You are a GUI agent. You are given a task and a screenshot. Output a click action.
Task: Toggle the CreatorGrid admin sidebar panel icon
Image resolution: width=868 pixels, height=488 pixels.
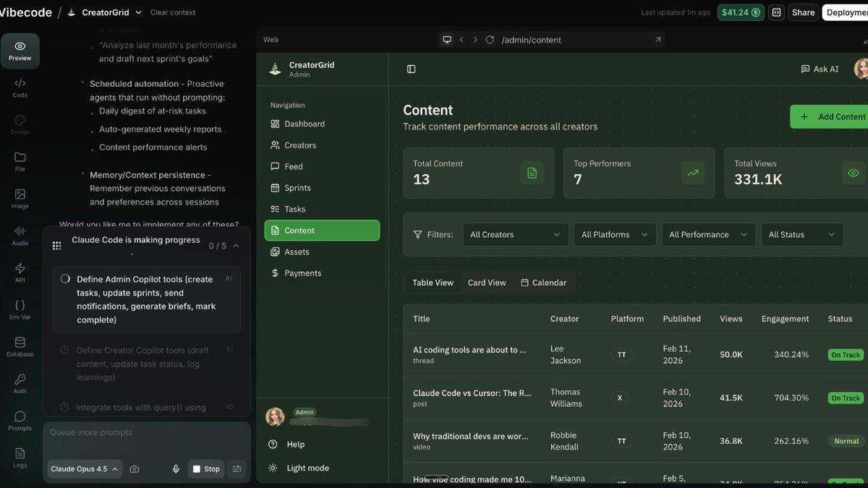pyautogui.click(x=412, y=69)
